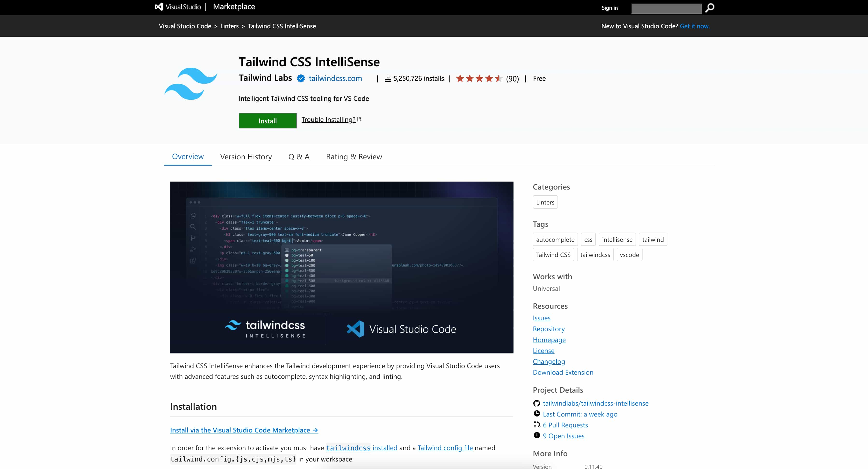Switch to the Version History tab
This screenshot has height=469, width=868.
click(246, 157)
